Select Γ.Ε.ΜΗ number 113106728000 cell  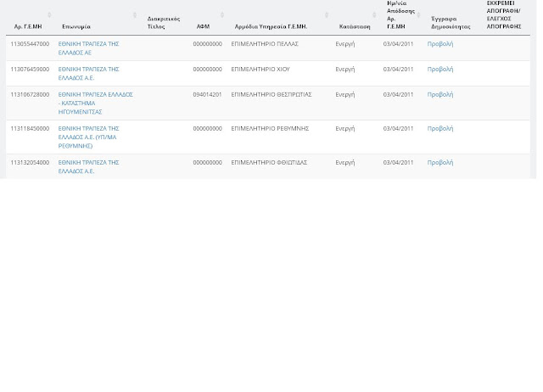coord(30,94)
